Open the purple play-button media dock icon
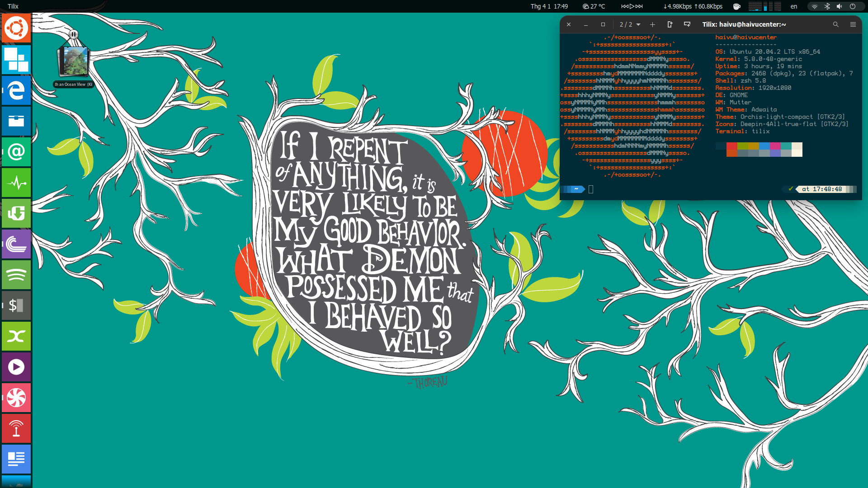This screenshot has height=488, width=868. pyautogui.click(x=16, y=366)
